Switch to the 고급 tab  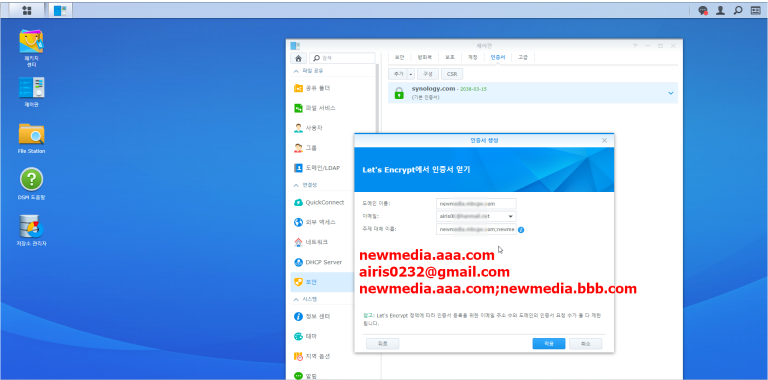[x=523, y=57]
